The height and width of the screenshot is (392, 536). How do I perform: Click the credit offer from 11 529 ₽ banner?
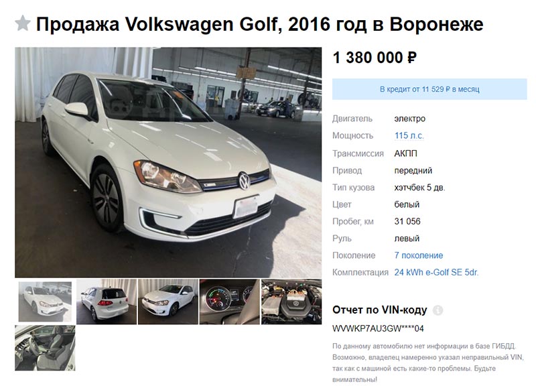coord(429,89)
